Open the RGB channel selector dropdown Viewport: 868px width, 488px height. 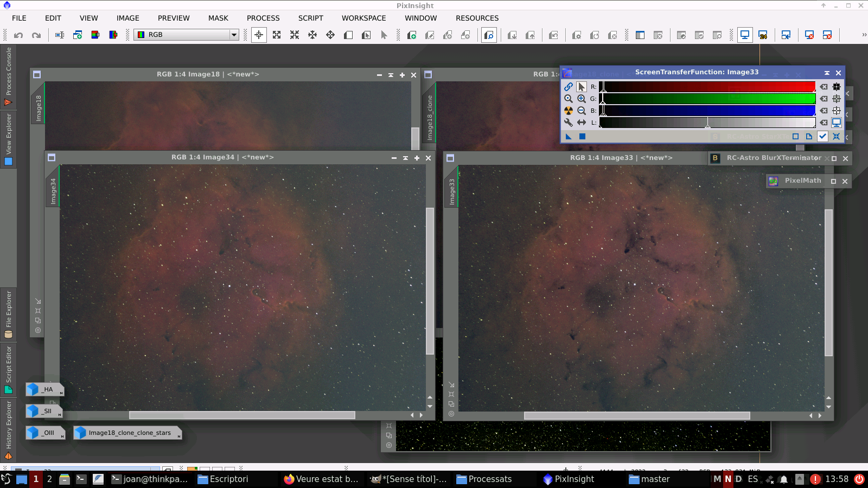tap(233, 35)
